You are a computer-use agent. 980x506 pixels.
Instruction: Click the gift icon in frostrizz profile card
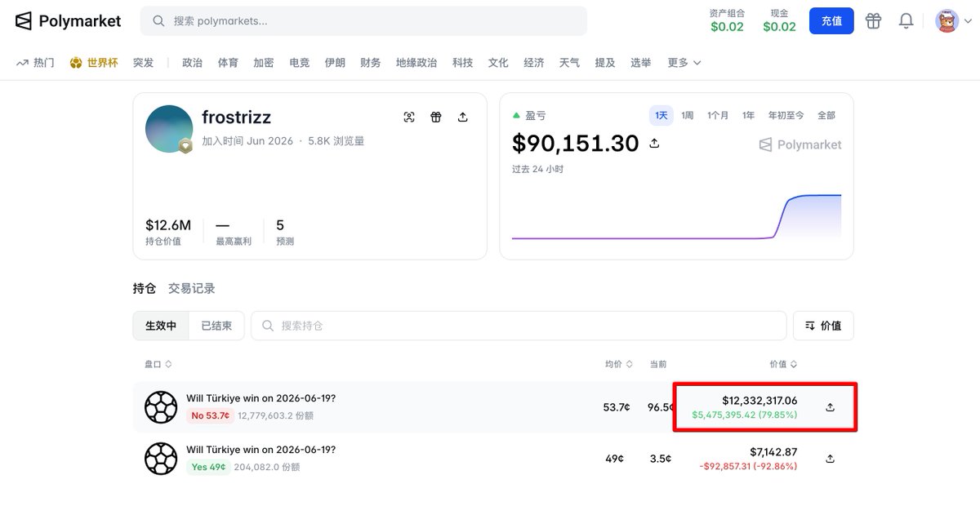point(436,118)
